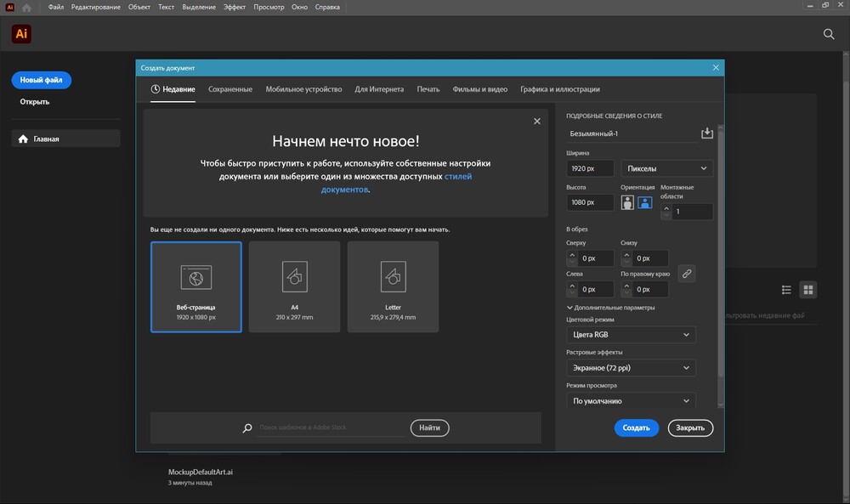This screenshot has height=504, width=850.
Task: Click the search magnifier in top right
Action: 829,34
